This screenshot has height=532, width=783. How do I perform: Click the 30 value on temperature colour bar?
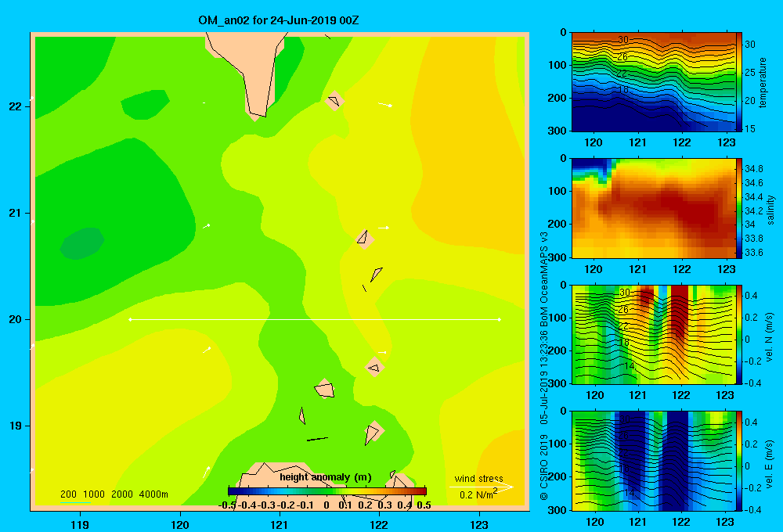click(750, 45)
